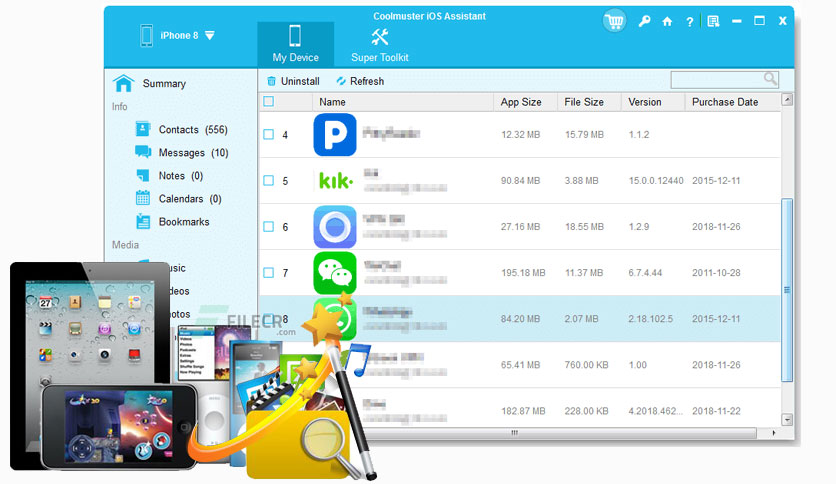Image resolution: width=836 pixels, height=484 pixels.
Task: Click the blue circle app icon in row 6
Action: click(335, 227)
